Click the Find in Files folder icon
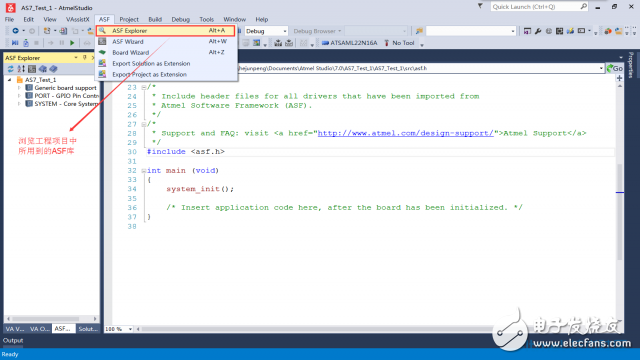 [x=419, y=31]
